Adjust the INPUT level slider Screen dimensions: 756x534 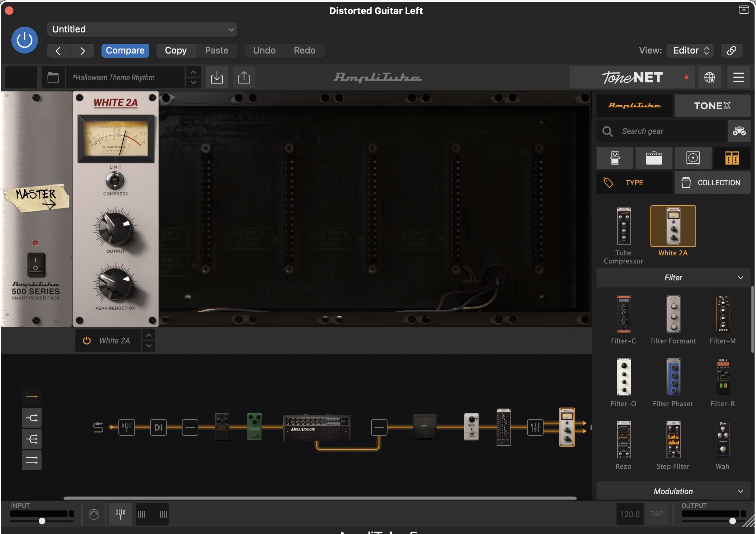(x=42, y=521)
